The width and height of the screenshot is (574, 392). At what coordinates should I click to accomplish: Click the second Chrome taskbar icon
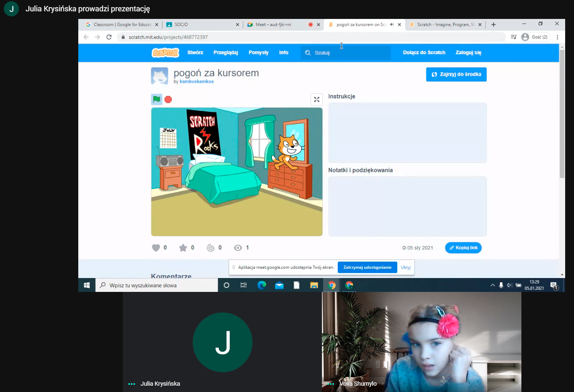click(x=349, y=285)
